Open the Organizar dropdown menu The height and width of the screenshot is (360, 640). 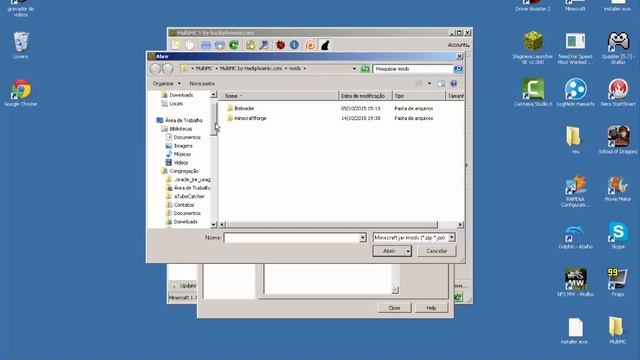tap(167, 83)
